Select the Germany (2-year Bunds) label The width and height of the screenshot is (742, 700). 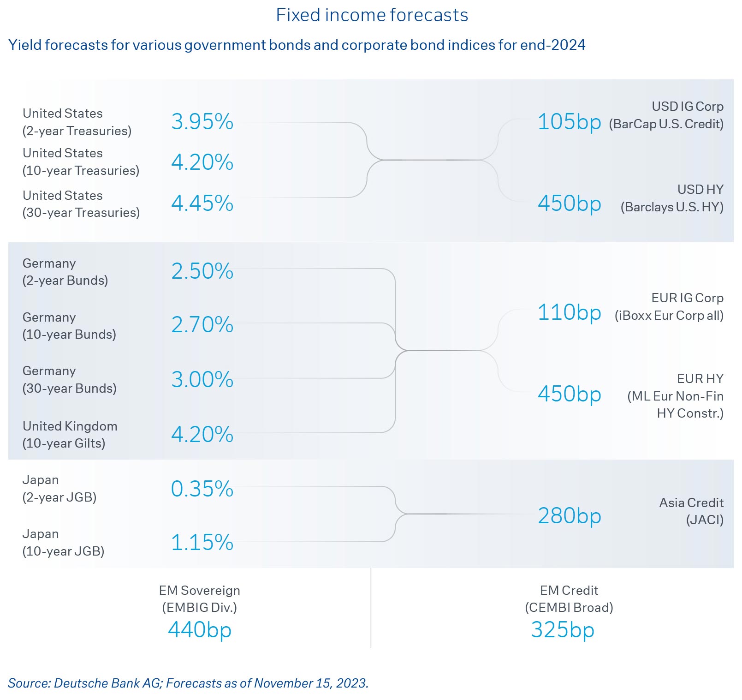point(65,272)
